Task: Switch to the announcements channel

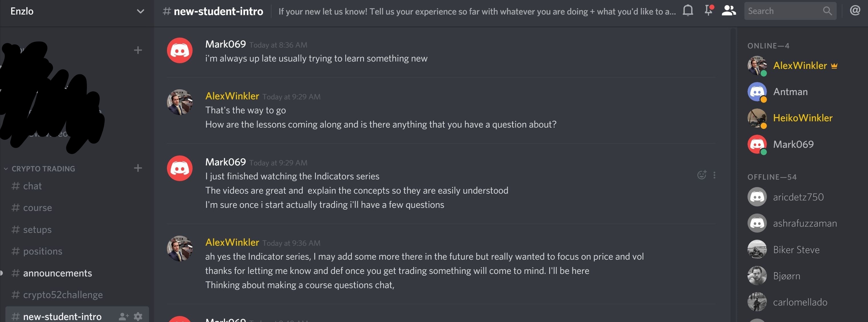Action: (x=57, y=273)
